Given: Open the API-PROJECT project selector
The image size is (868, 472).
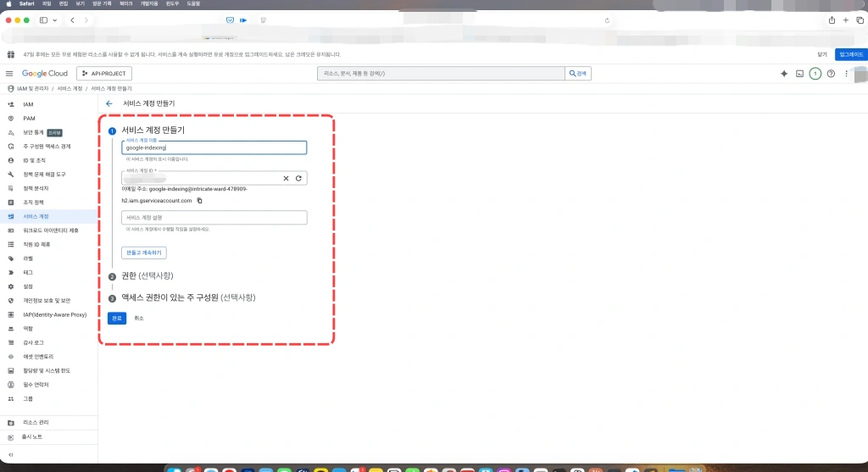Looking at the screenshot, I should click(x=104, y=74).
